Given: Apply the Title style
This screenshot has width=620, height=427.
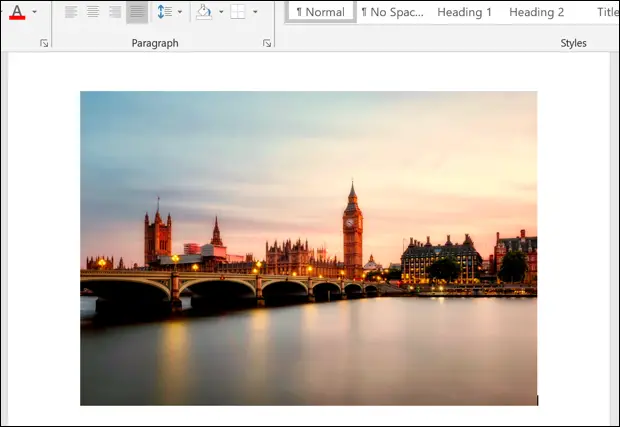Looking at the screenshot, I should (607, 12).
